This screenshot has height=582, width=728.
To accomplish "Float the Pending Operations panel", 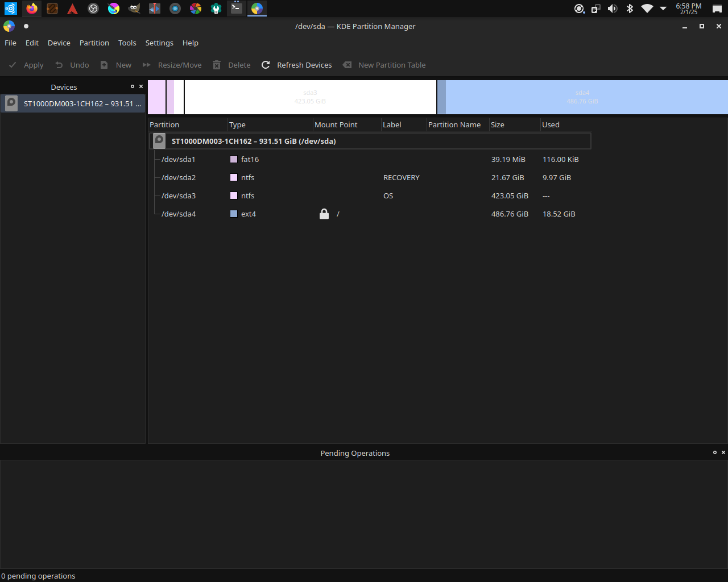I will (x=715, y=452).
